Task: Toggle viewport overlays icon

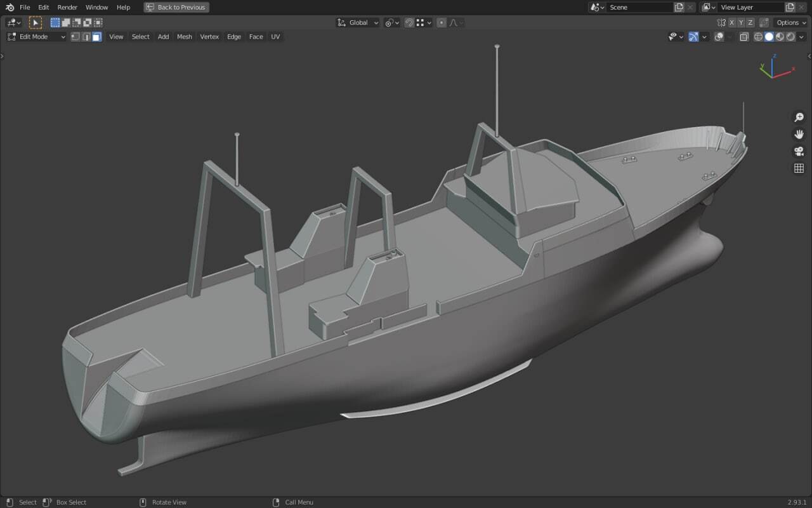Action: pos(719,37)
